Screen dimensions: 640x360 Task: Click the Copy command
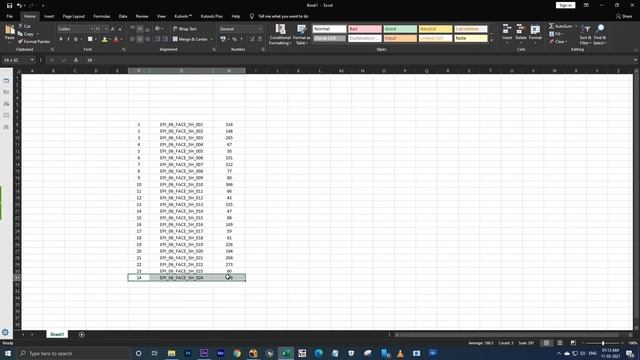click(27, 34)
